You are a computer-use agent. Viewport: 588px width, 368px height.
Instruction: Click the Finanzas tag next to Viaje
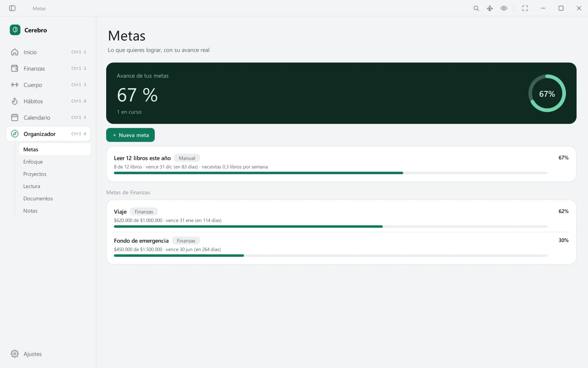click(144, 212)
